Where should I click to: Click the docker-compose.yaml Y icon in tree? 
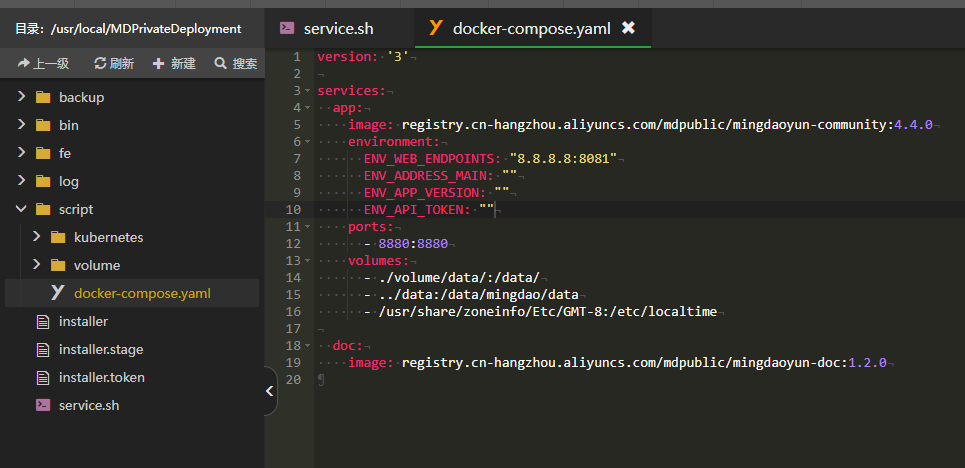pos(57,293)
